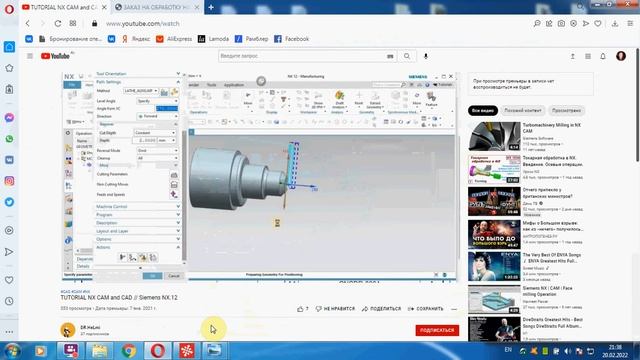Expand Program section
This screenshot has height=360, width=640.
pos(138,215)
